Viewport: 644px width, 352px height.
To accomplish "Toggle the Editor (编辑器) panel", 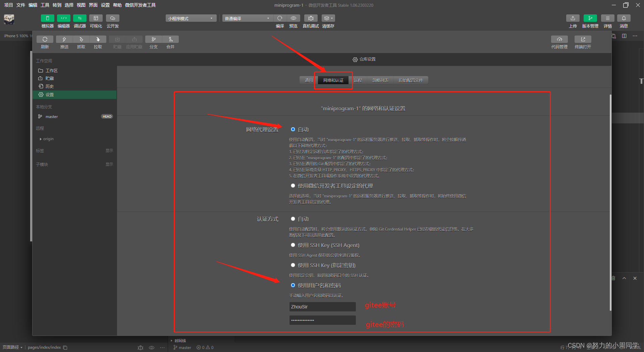I will point(64,18).
